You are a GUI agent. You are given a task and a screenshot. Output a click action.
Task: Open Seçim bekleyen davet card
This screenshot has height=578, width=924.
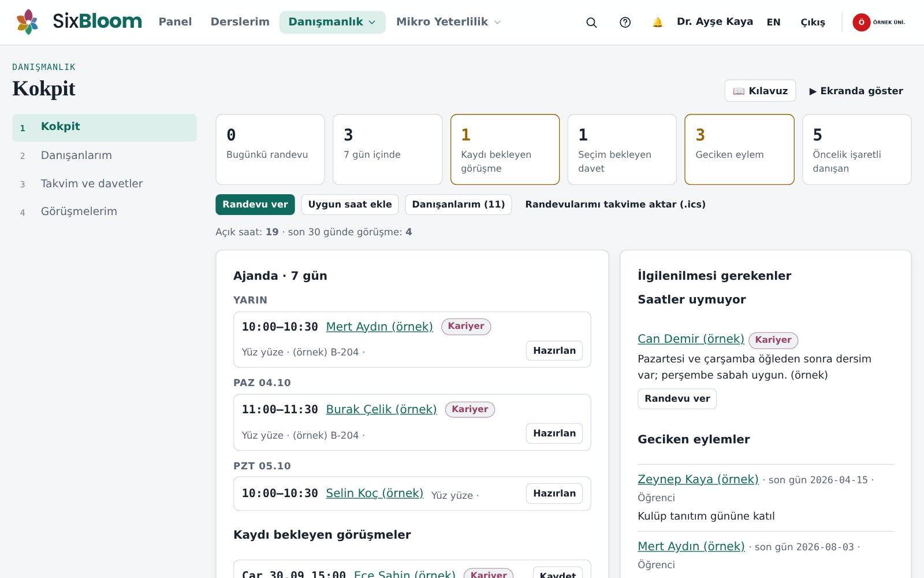(x=622, y=150)
